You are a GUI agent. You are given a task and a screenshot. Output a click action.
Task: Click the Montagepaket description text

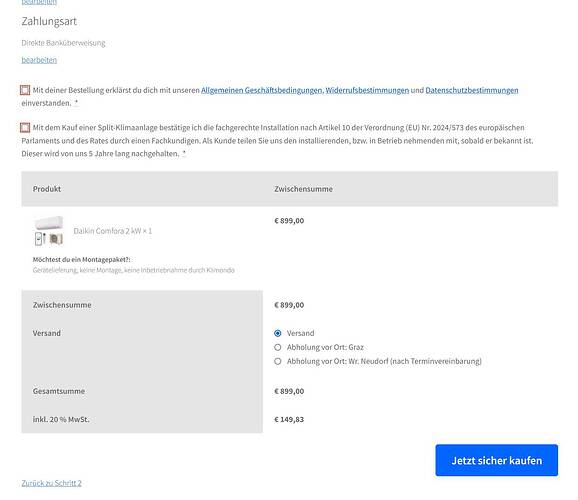tap(133, 270)
